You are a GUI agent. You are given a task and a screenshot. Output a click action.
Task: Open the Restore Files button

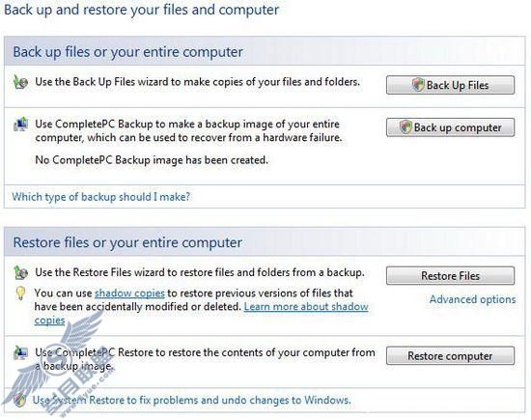(450, 276)
